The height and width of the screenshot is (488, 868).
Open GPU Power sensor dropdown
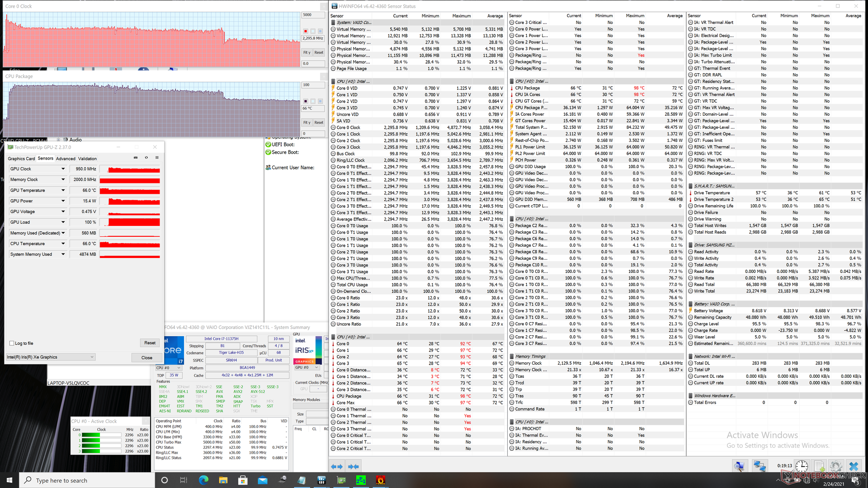point(63,201)
